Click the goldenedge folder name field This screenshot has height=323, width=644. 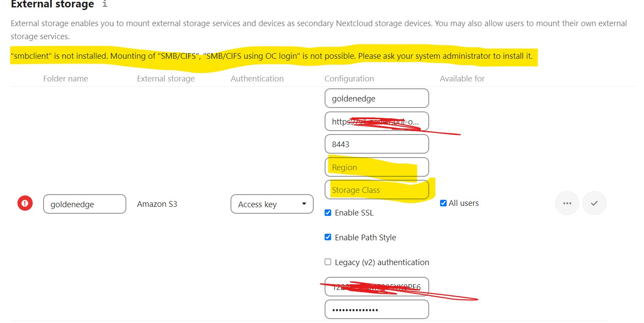tap(85, 204)
